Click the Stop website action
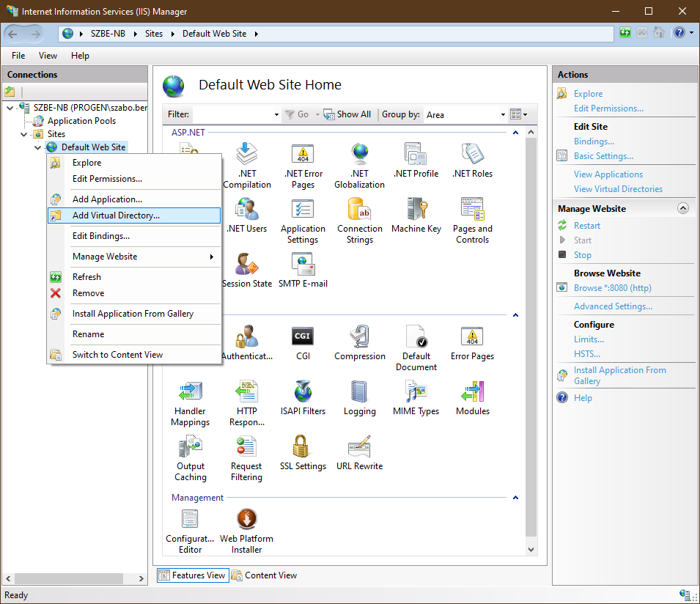 click(582, 255)
